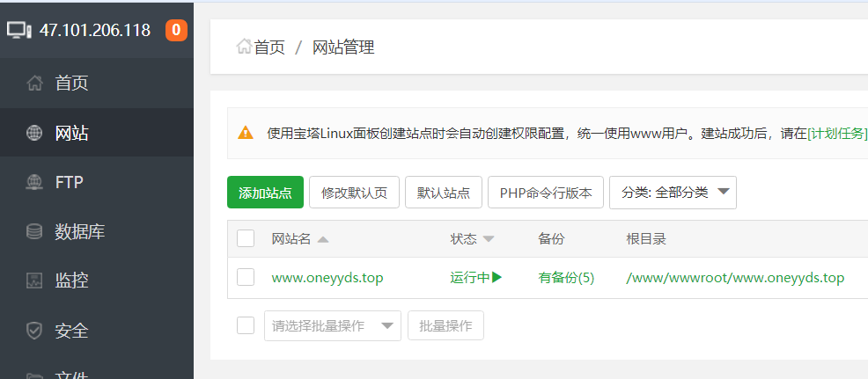The width and height of the screenshot is (868, 379).
Task: Click 首页 in the breadcrumb
Action: click(269, 47)
